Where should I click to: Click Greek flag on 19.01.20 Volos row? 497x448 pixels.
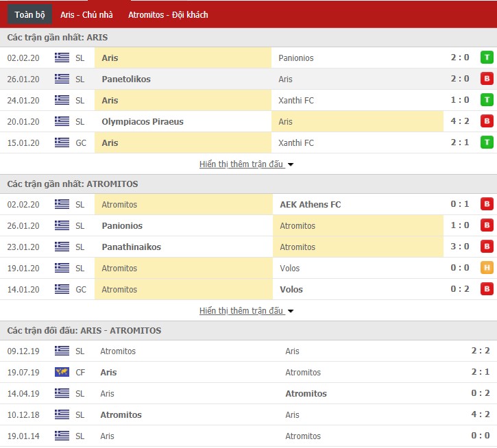coord(62,268)
